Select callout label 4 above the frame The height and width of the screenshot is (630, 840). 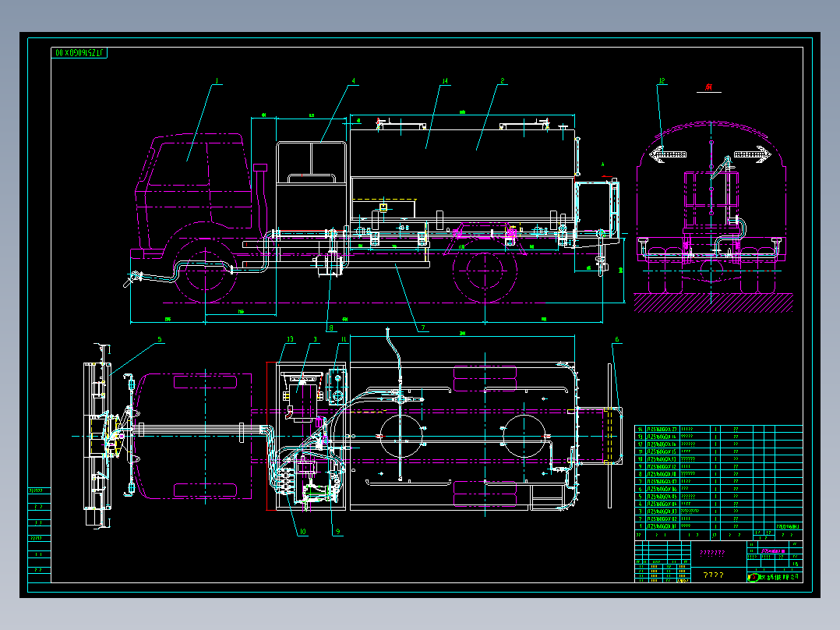(353, 81)
